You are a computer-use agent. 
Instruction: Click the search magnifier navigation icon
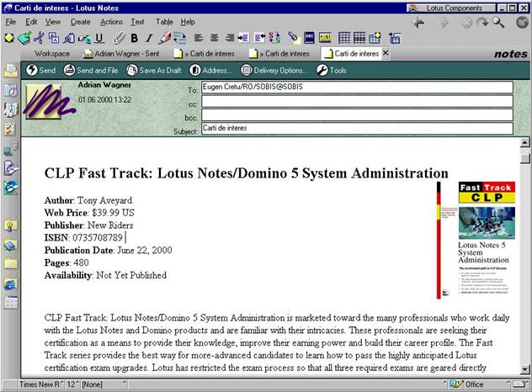click(x=498, y=23)
